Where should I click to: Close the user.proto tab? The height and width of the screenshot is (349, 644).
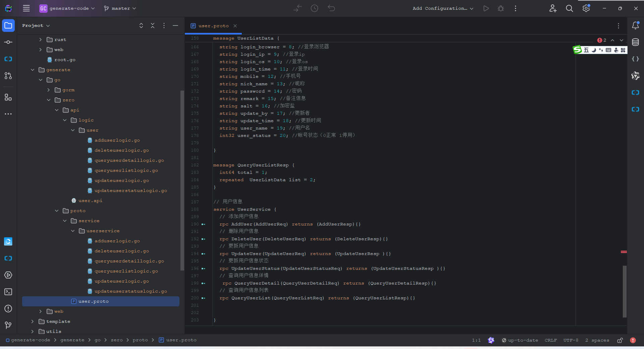click(x=235, y=26)
